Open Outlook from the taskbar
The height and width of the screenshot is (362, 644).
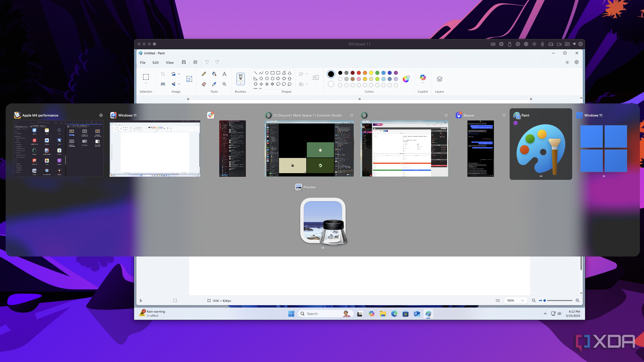[x=417, y=314]
